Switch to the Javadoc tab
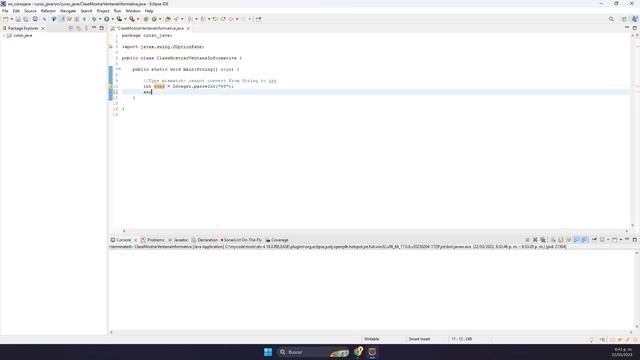This screenshot has height=360, width=640. 178,240
